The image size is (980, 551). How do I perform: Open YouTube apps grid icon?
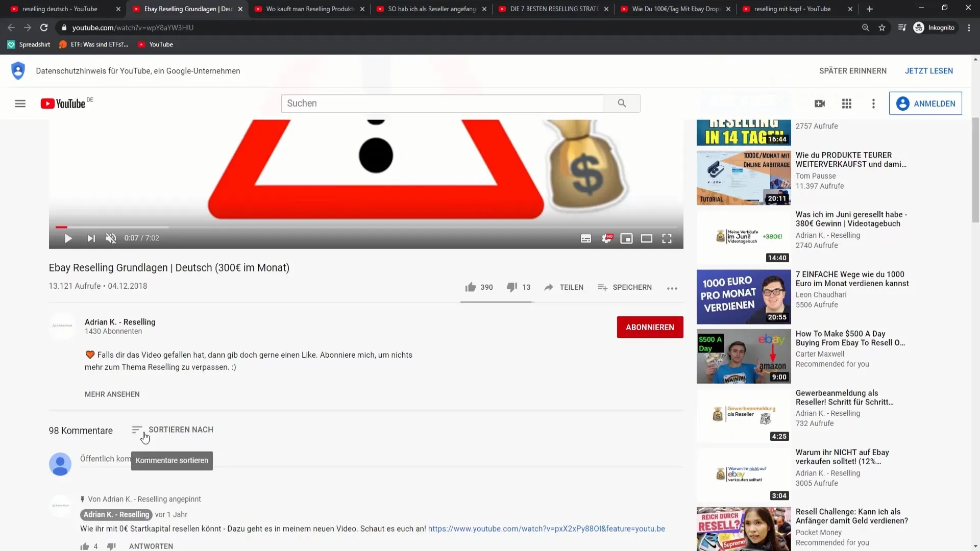[847, 104]
